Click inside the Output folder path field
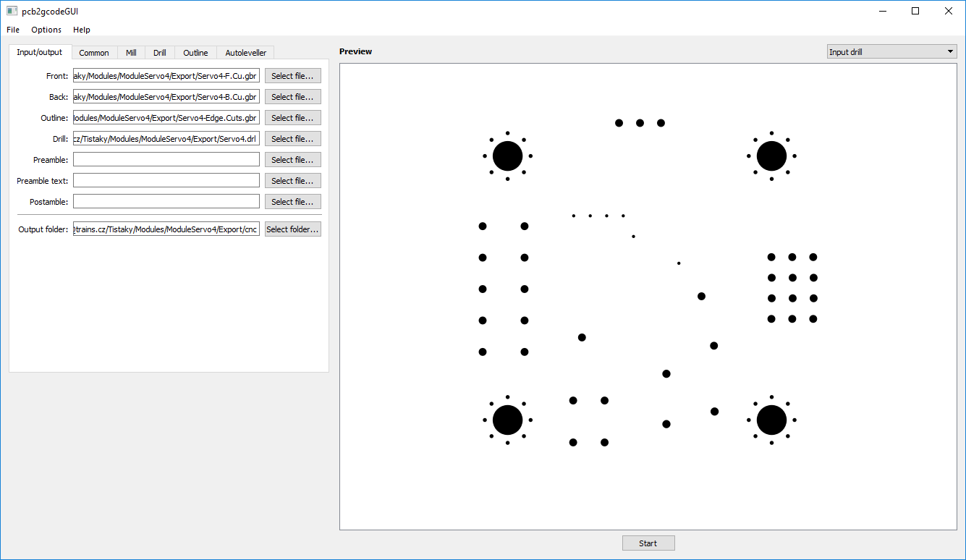Screen dimensions: 966x560 tap(166, 229)
